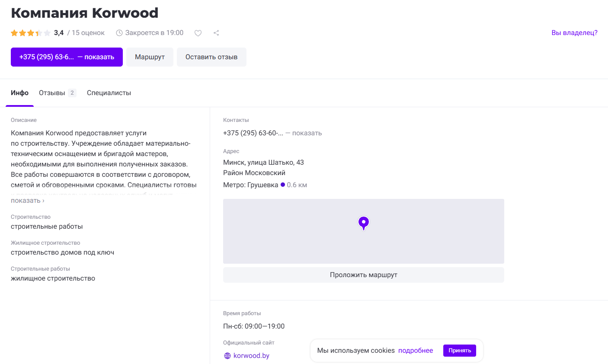608x364 pixels.
Task: Click Оставить отзыв to leave a review
Action: 211,57
